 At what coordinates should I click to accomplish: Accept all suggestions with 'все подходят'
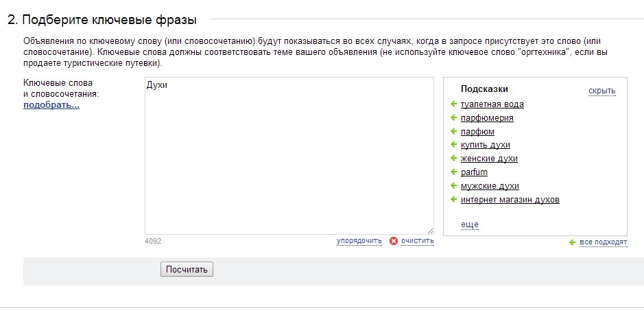[603, 242]
